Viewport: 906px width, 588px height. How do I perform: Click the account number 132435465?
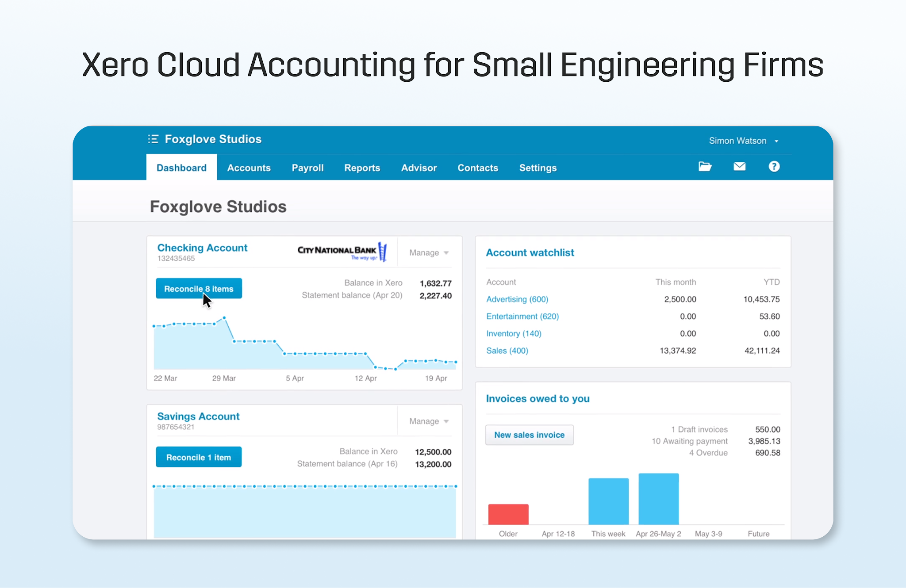click(176, 259)
